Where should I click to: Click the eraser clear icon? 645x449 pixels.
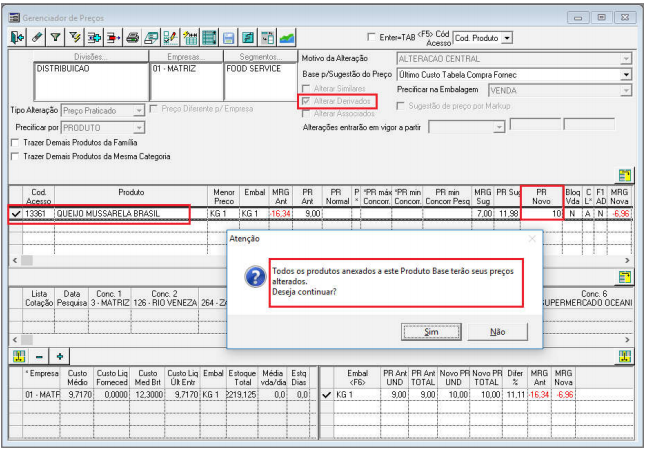(x=37, y=38)
